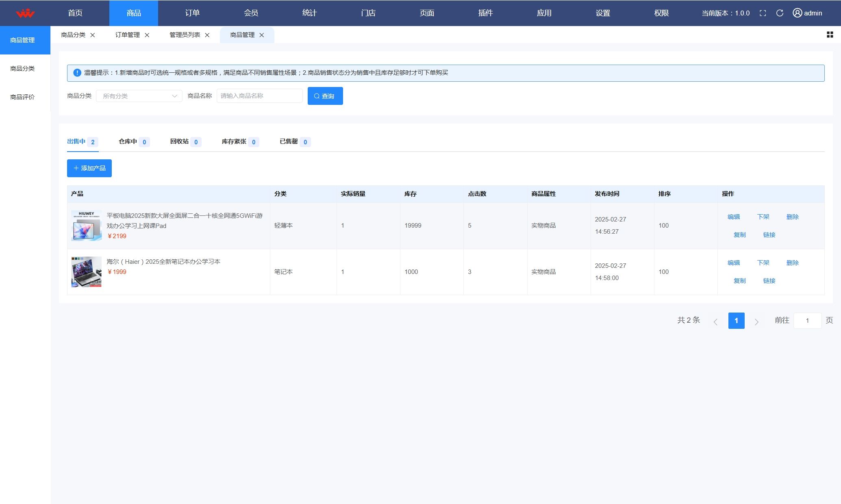The width and height of the screenshot is (841, 504).
Task: Open the 订单 top menu
Action: (x=192, y=13)
